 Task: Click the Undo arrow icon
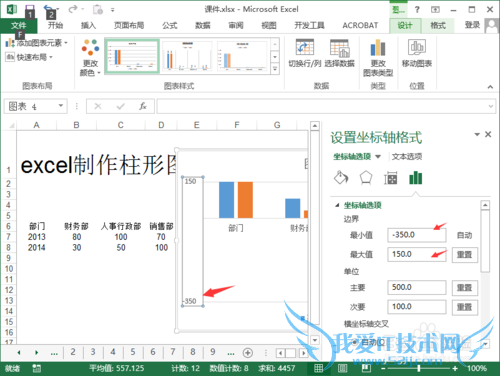pos(49,9)
